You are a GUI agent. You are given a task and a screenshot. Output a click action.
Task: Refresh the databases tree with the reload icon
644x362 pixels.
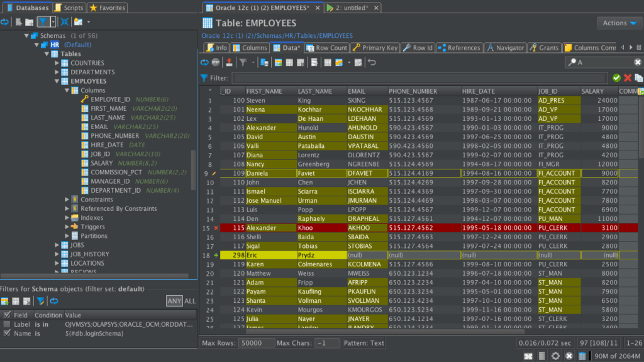coord(5,22)
